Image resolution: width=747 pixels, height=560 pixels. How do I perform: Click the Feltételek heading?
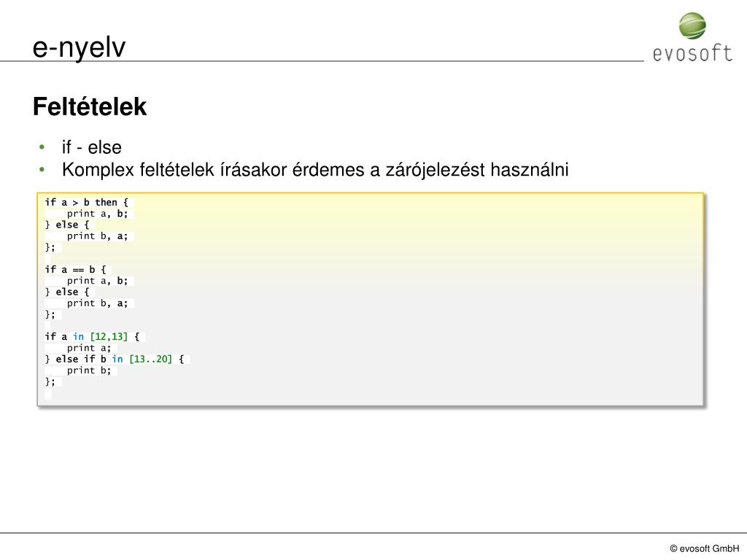click(90, 106)
